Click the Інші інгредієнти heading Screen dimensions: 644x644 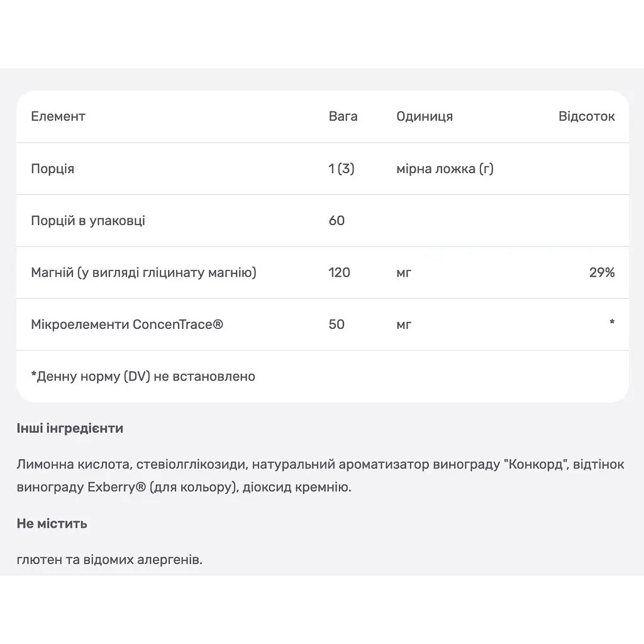pyautogui.click(x=70, y=428)
